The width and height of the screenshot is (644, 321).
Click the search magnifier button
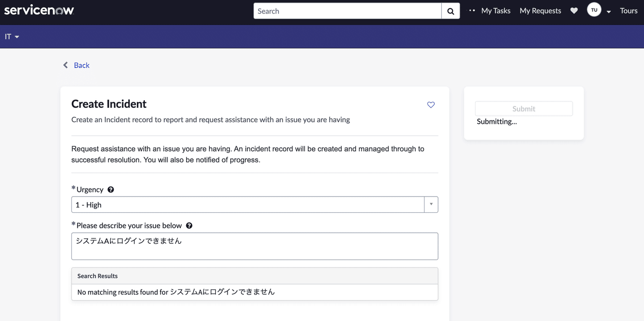click(x=450, y=11)
